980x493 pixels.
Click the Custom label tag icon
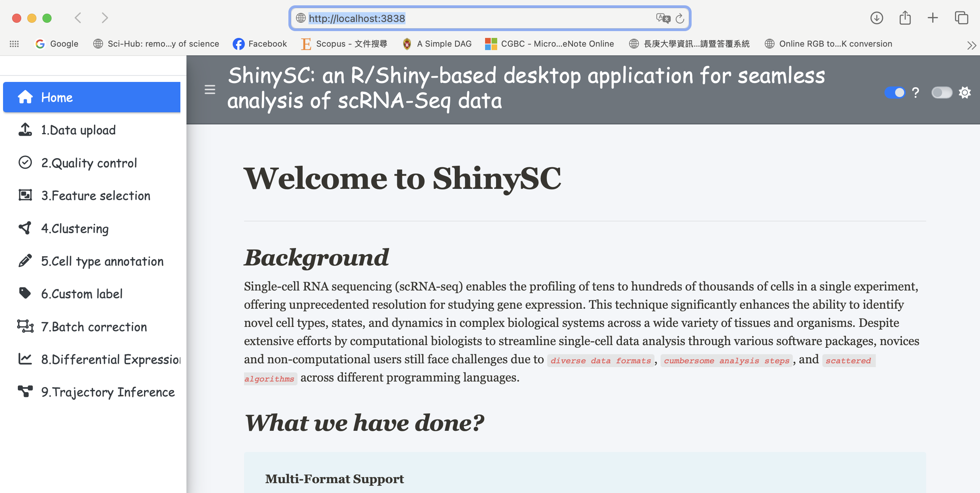(25, 293)
